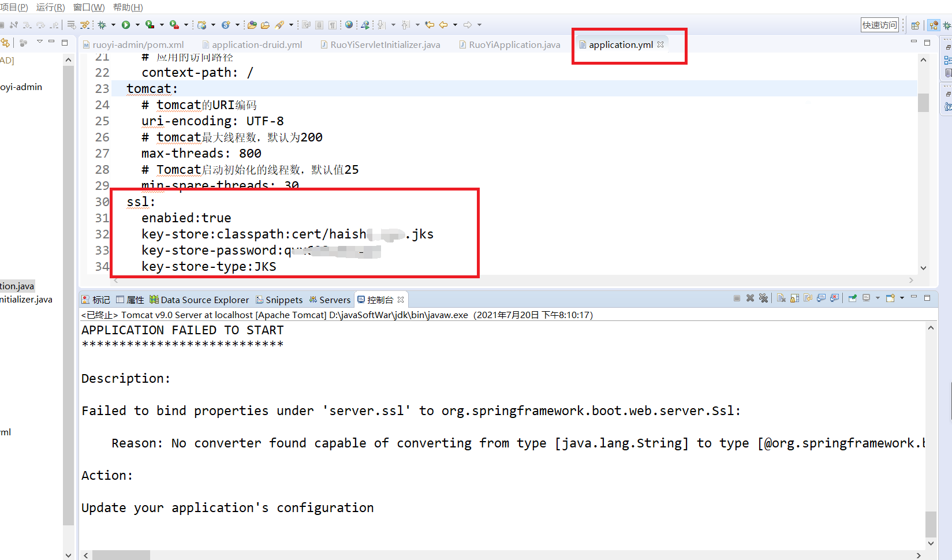Toggle editor Word Wrap in main toolbar
This screenshot has height=560, width=952.
(305, 25)
